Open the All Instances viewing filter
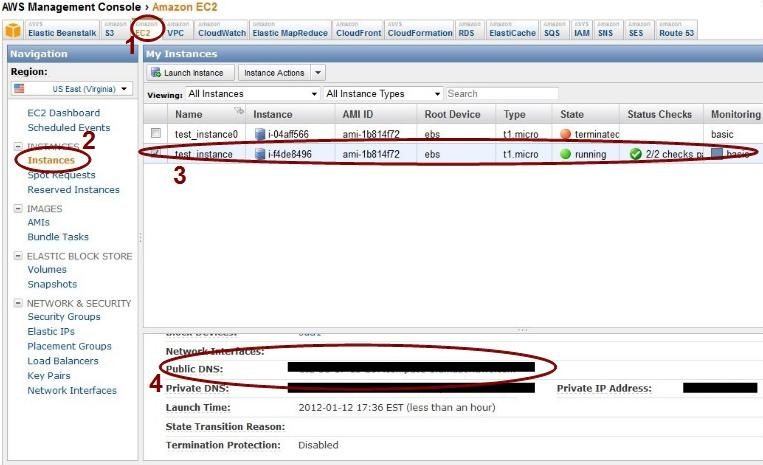Image resolution: width=763 pixels, height=465 pixels. (253, 94)
